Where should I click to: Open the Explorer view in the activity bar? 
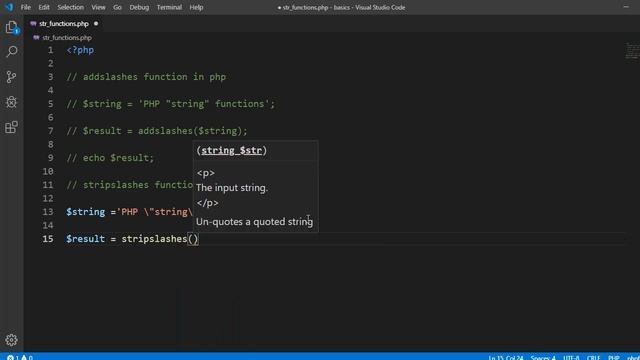tap(11, 27)
